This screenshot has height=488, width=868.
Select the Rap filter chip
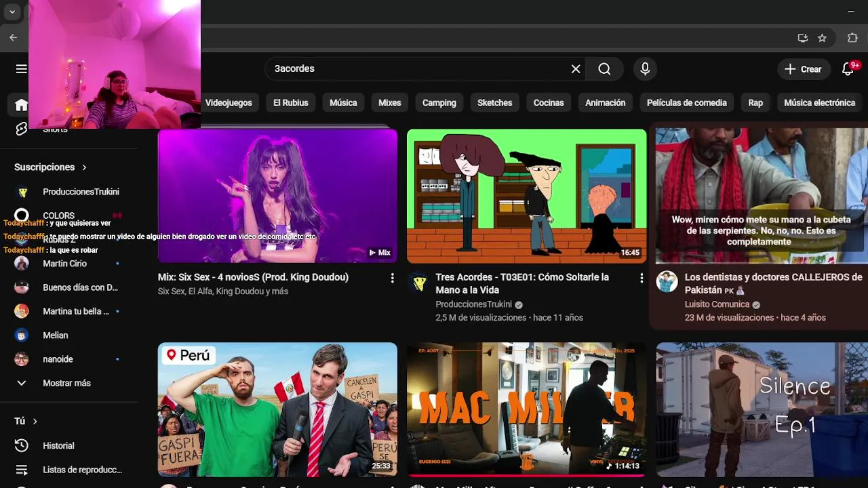[755, 102]
